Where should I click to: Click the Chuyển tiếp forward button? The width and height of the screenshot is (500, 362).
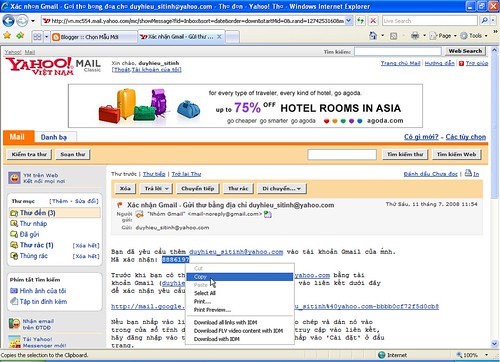coord(198,189)
